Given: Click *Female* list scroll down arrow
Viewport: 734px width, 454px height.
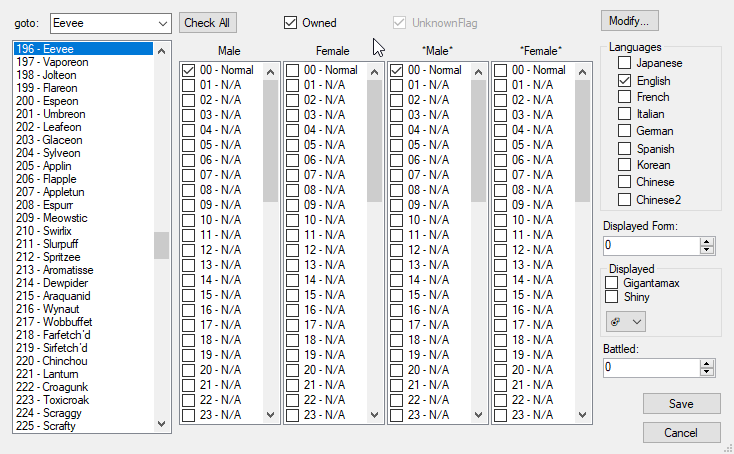Looking at the screenshot, I should pyautogui.click(x=582, y=415).
